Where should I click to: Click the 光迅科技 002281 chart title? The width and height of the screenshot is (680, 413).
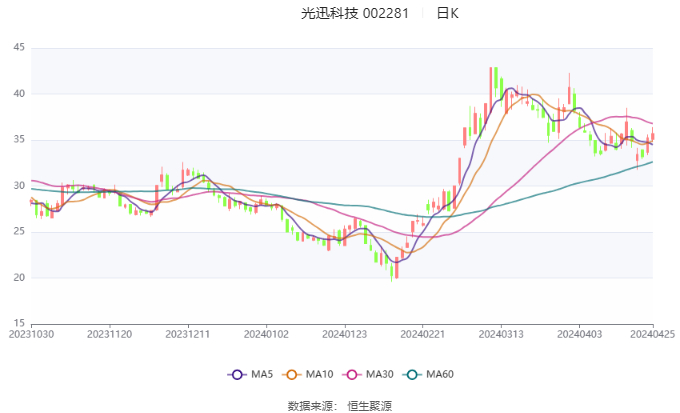click(355, 14)
